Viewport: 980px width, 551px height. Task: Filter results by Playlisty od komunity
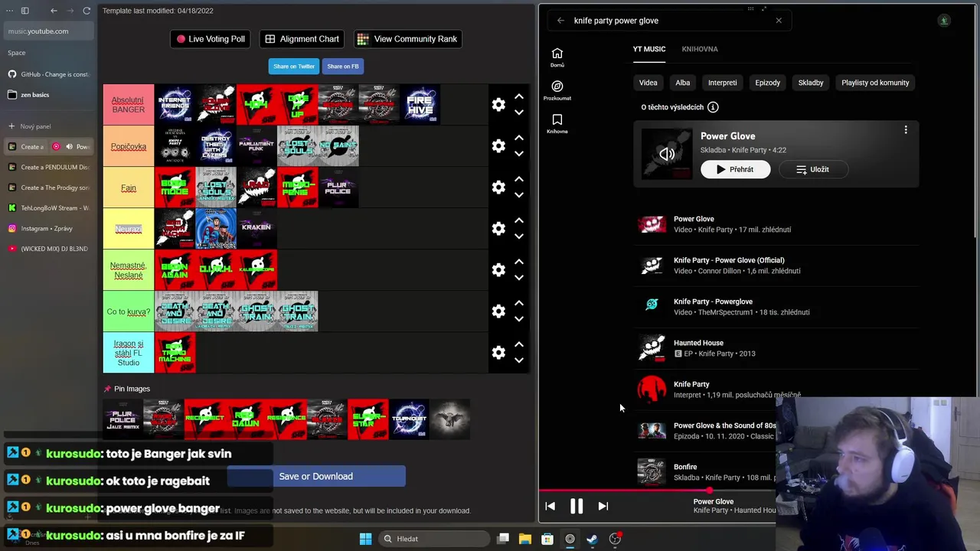875,83
